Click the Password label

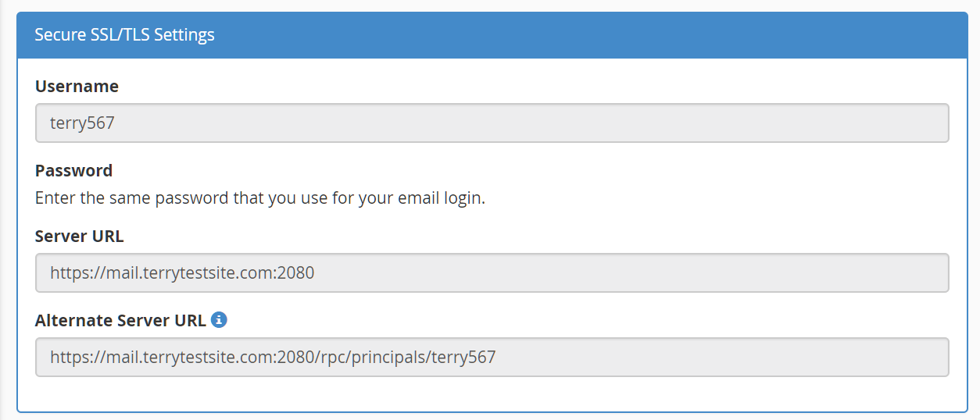pos(73,170)
